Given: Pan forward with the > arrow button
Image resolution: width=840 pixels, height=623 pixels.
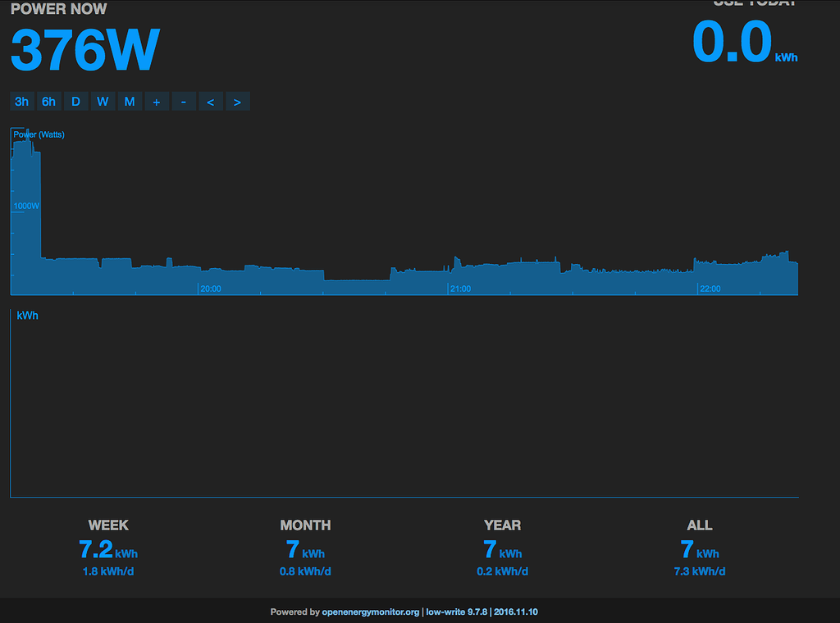Looking at the screenshot, I should pos(237,101).
